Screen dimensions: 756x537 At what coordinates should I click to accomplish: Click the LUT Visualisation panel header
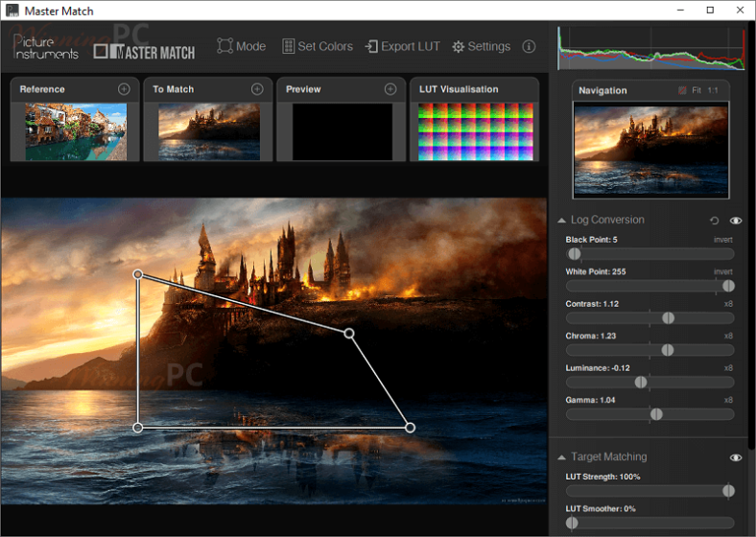click(475, 89)
